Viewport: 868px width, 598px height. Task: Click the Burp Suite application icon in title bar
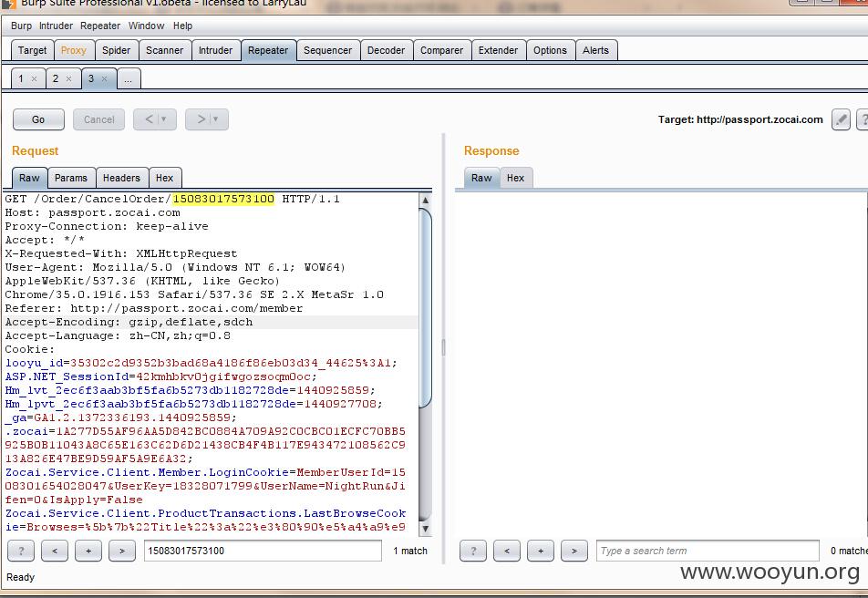[9, 4]
